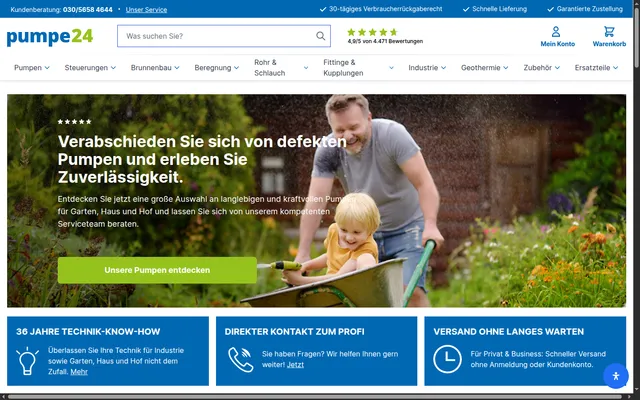Click the Warenkorb label
The image size is (640, 400).
(609, 44)
